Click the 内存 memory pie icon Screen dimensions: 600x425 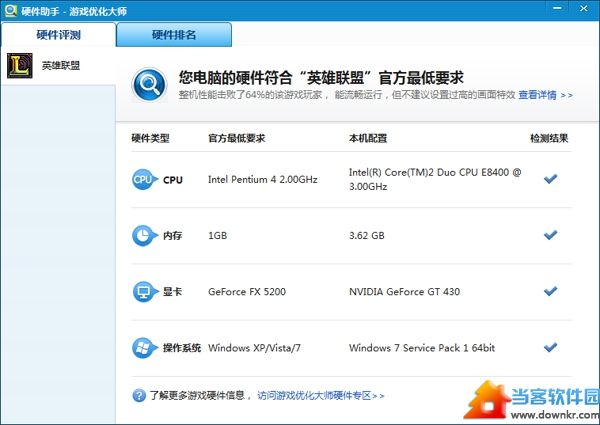pos(142,235)
